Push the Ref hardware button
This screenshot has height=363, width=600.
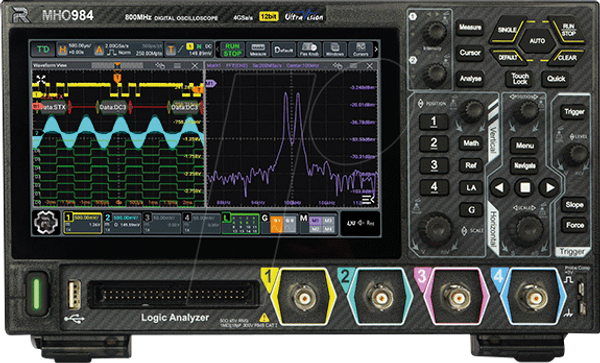[471, 165]
